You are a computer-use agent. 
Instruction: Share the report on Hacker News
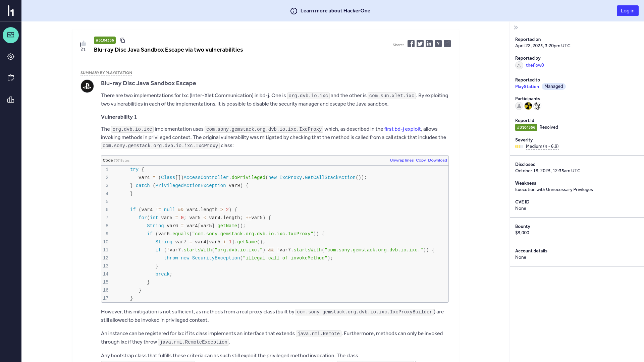438,44
